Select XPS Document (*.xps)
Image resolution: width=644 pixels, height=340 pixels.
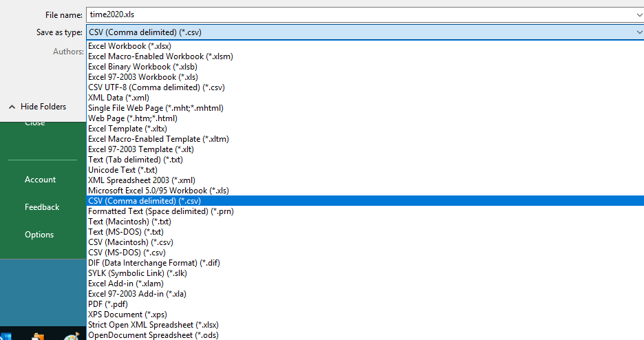coord(365,314)
